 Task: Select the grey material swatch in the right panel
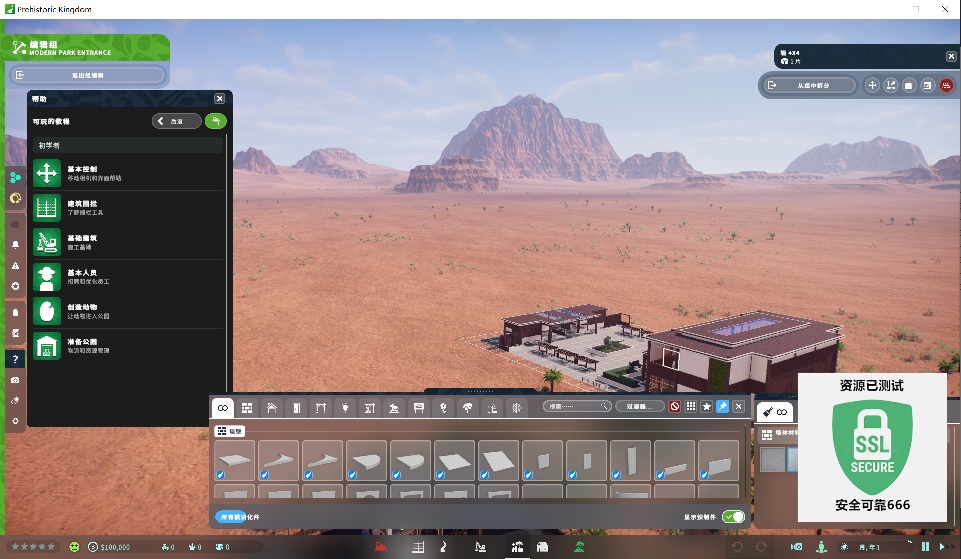click(x=772, y=460)
